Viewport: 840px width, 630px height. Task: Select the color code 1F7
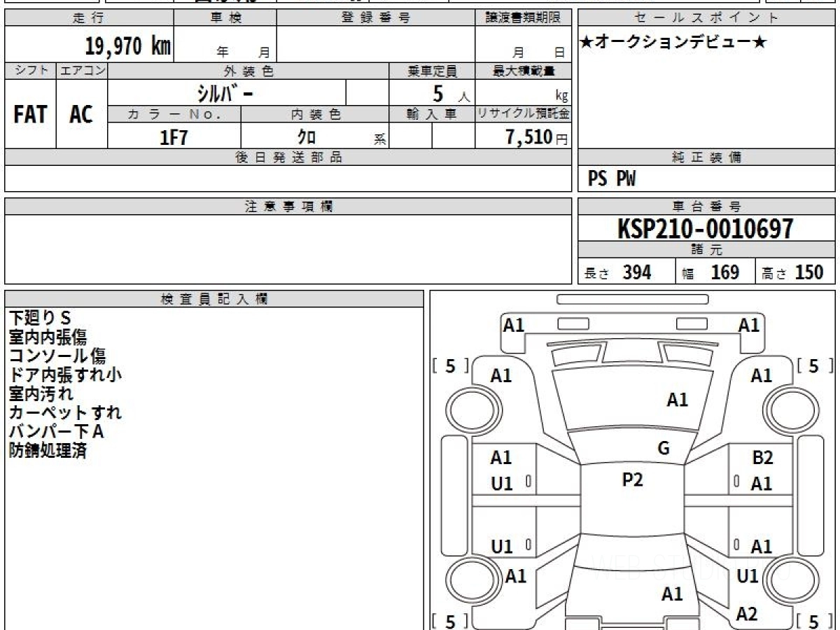(x=174, y=137)
